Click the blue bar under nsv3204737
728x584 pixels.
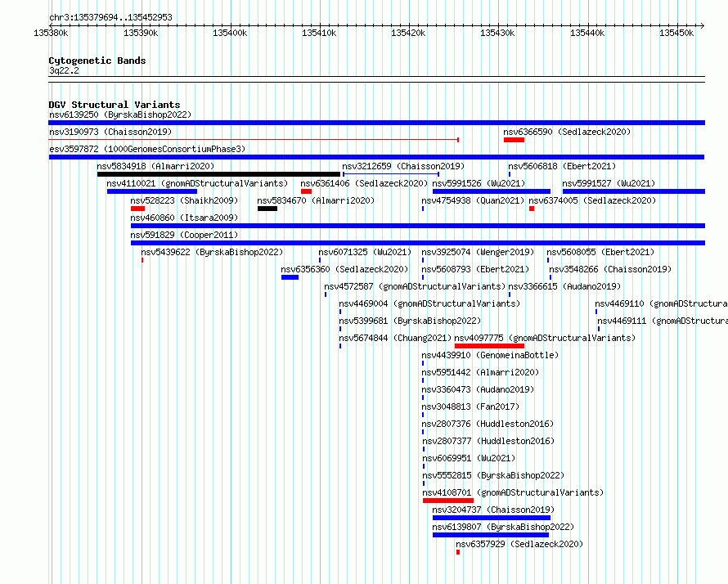(x=492, y=518)
